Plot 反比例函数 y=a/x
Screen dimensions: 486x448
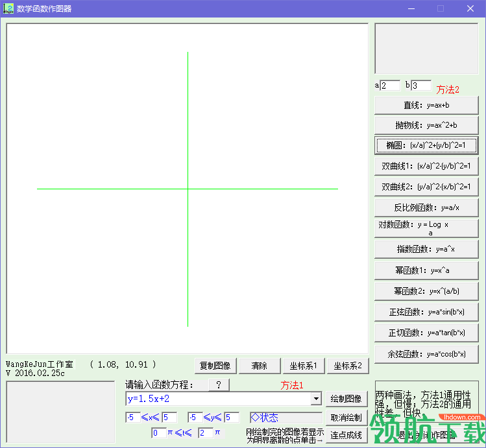coord(426,207)
